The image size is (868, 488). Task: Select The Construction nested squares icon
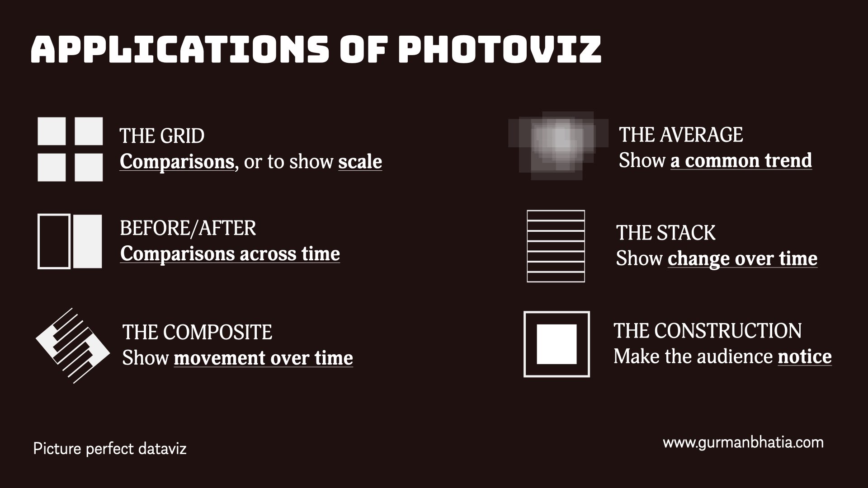point(557,344)
